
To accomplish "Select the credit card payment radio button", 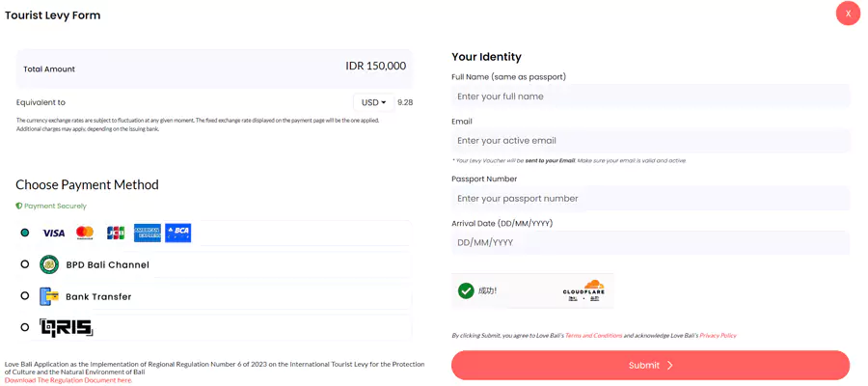I will click(24, 233).
